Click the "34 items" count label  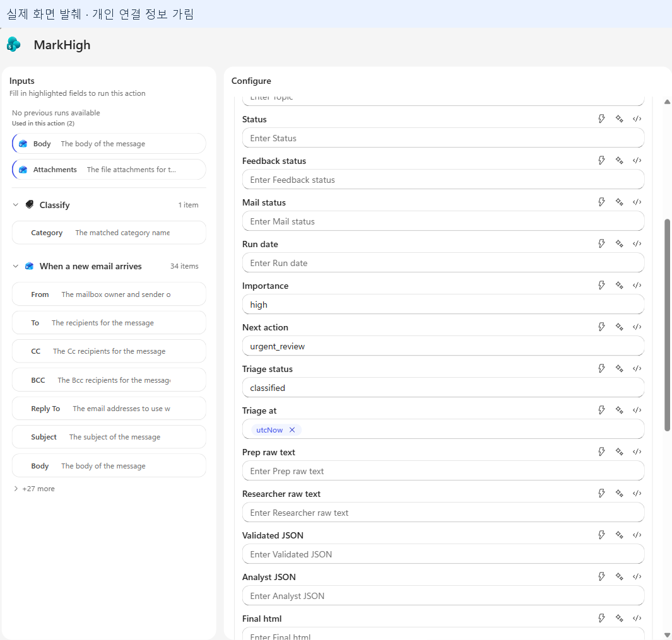tap(184, 266)
